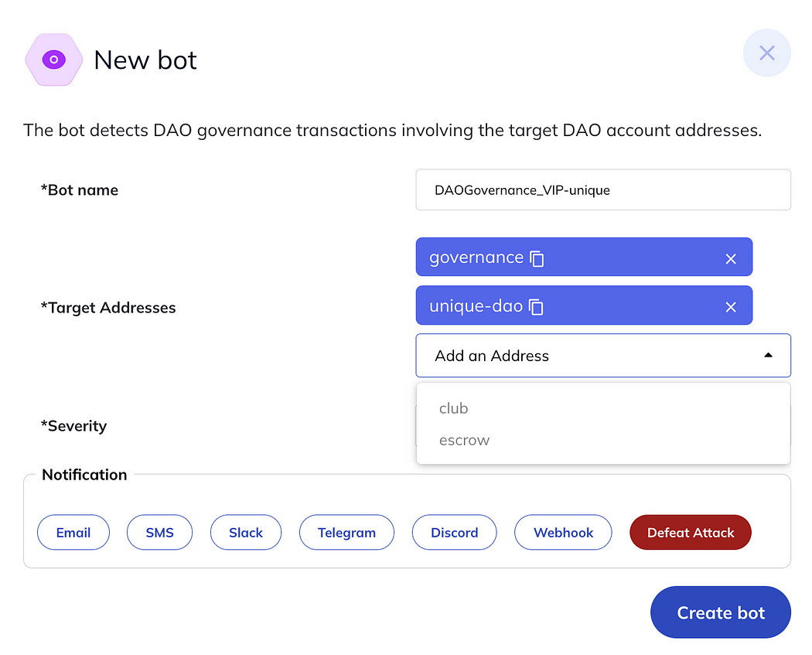
Task: Enable SMS notification
Action: point(159,532)
